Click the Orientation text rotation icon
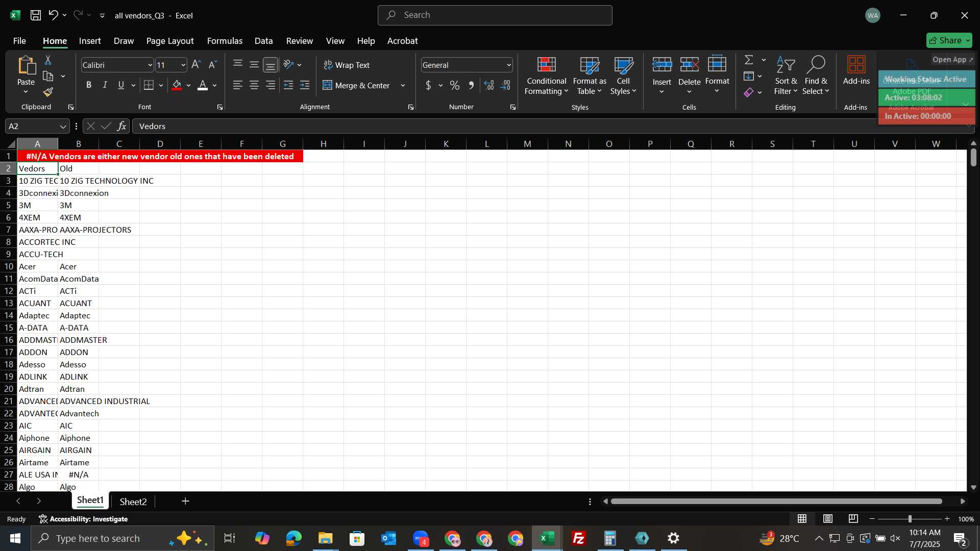 (x=288, y=65)
